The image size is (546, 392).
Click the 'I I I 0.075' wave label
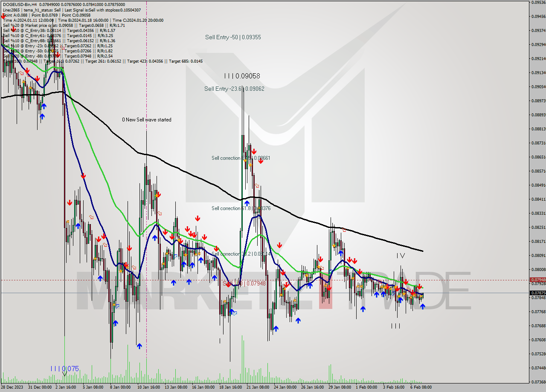point(64,369)
